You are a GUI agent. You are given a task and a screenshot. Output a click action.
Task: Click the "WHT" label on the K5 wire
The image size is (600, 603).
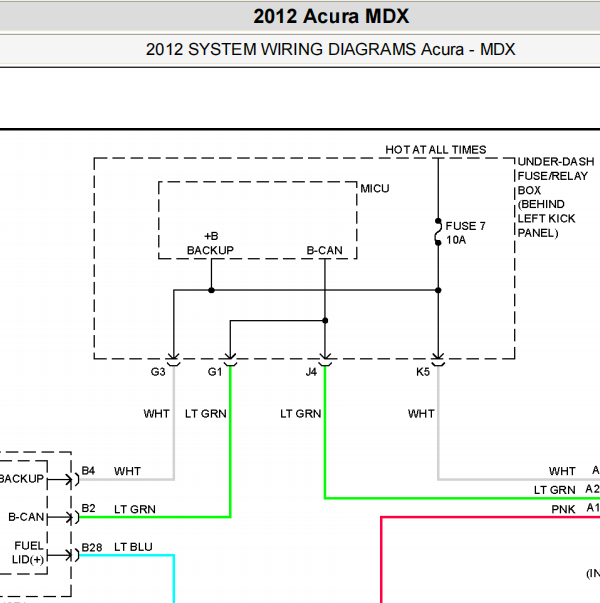[421, 414]
